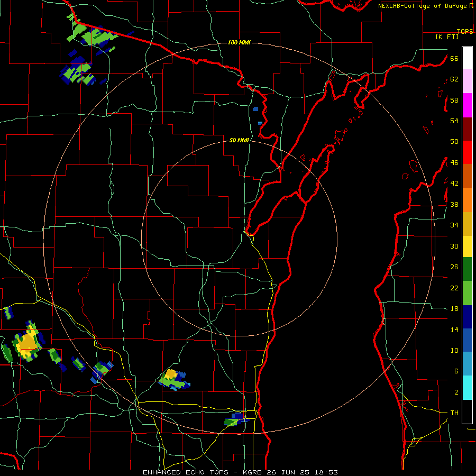The height and width of the screenshot is (476, 476).
Task: Click the '58' scale value
Action: tap(454, 100)
